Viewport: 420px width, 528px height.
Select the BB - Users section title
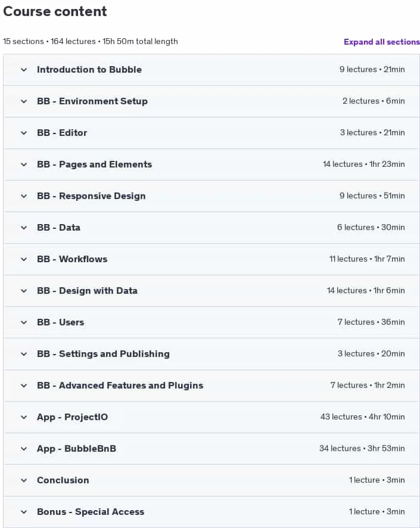(x=61, y=322)
